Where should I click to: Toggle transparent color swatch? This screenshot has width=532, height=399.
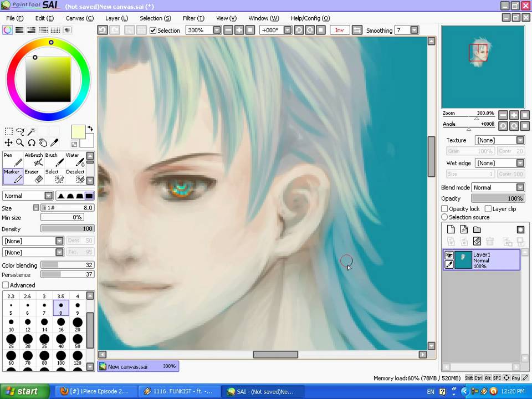[74, 144]
